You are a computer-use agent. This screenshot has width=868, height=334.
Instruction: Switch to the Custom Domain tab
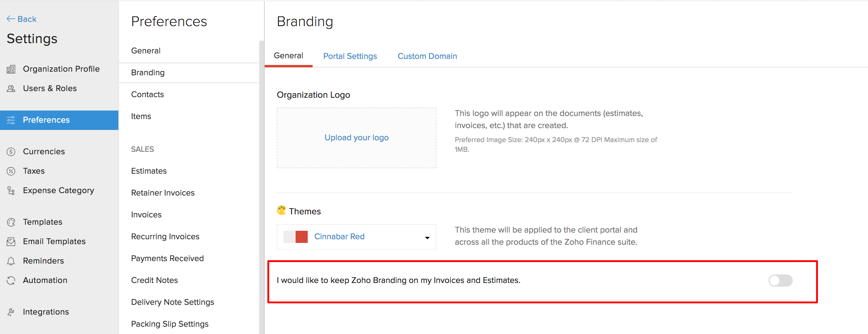[427, 56]
